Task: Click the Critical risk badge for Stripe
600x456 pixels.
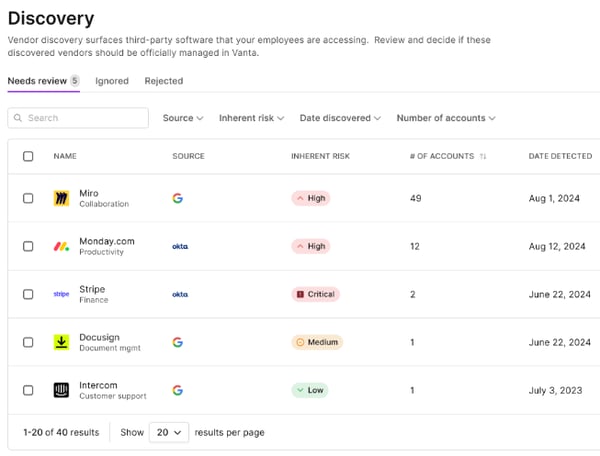Action: tap(316, 294)
